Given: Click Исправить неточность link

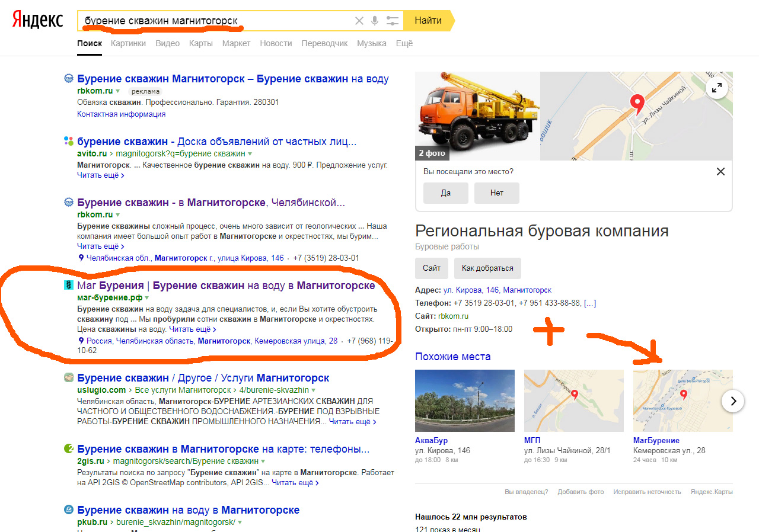Looking at the screenshot, I should (647, 492).
